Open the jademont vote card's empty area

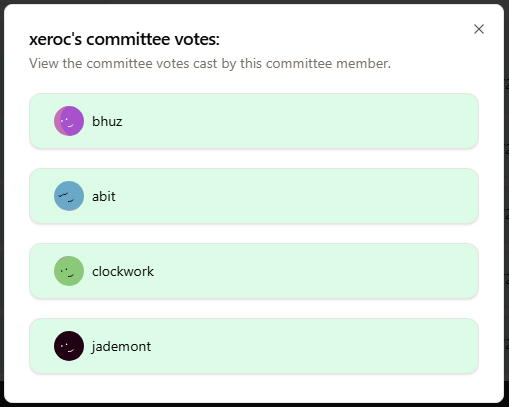(x=300, y=346)
